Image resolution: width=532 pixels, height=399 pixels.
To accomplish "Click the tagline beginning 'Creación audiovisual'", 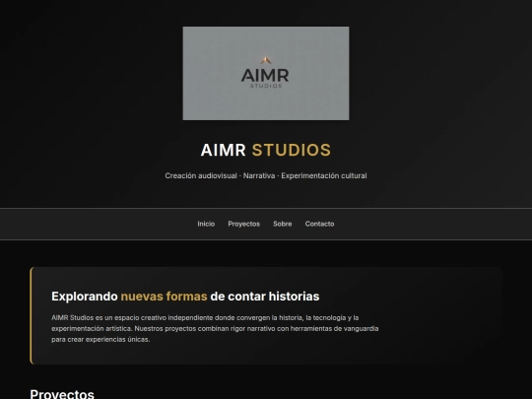I will click(266, 175).
